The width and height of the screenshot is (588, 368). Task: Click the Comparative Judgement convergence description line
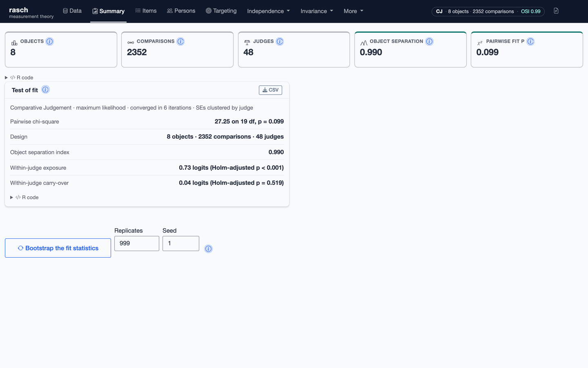pos(131,108)
